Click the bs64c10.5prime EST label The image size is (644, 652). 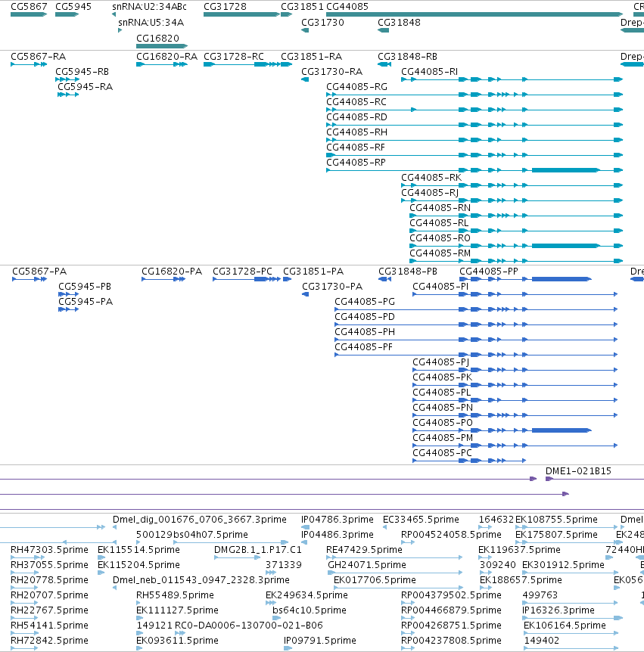[310, 610]
